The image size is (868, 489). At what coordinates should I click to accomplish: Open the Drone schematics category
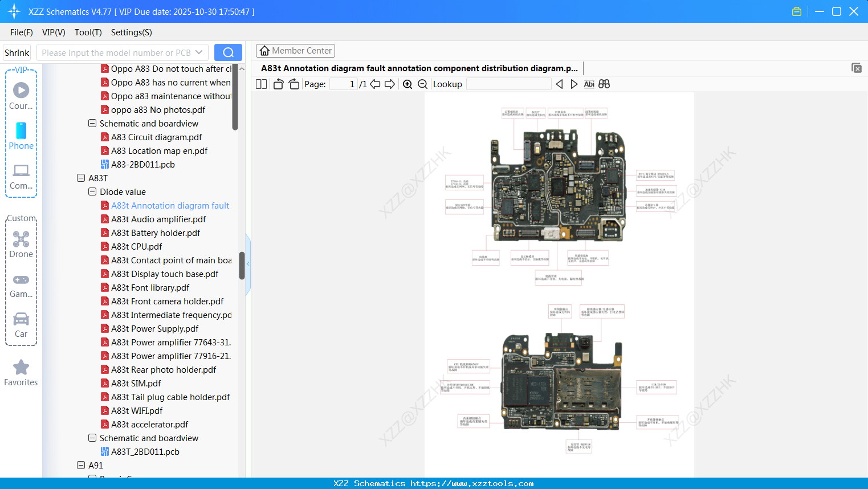click(21, 243)
